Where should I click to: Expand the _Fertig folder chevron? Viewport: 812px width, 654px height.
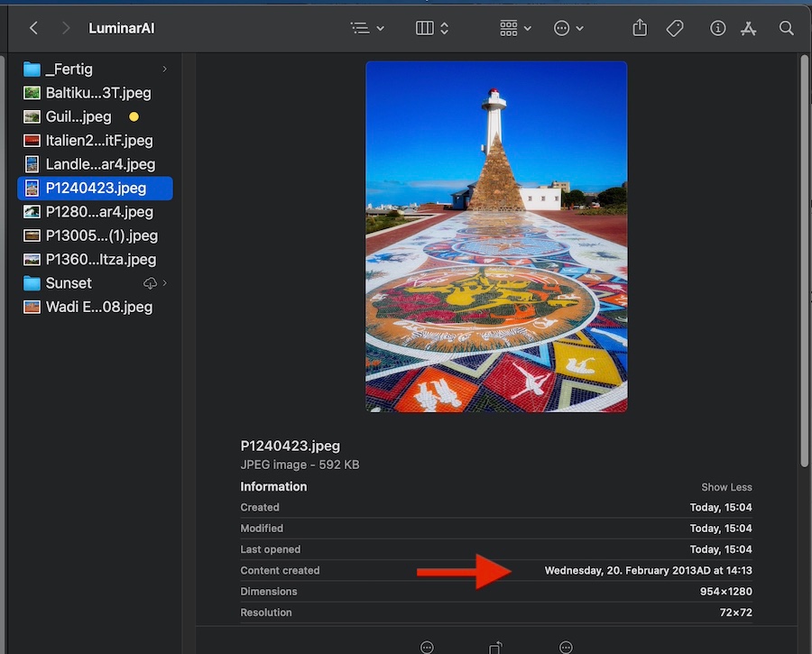tap(164, 69)
